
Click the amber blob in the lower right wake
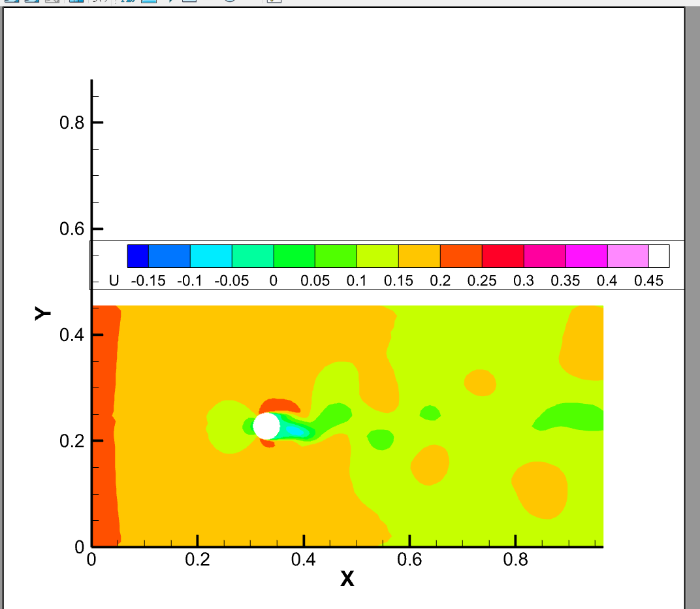click(x=540, y=490)
